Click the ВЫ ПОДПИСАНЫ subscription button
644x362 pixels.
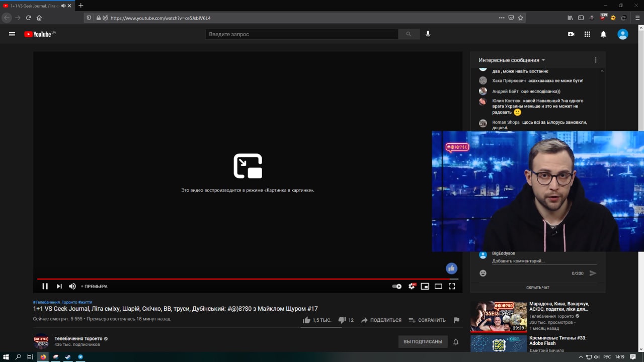pos(423,341)
